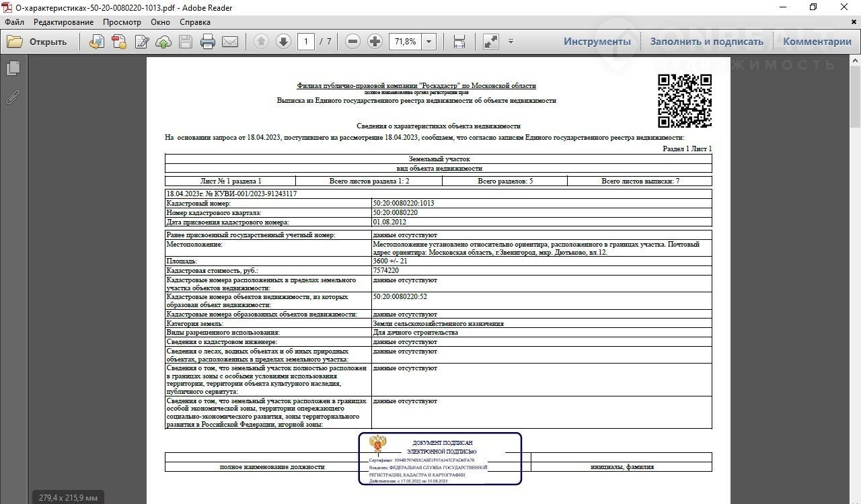Image resolution: width=861 pixels, height=504 pixels.
Task: Click the fit width scrolling icon
Action: (459, 42)
